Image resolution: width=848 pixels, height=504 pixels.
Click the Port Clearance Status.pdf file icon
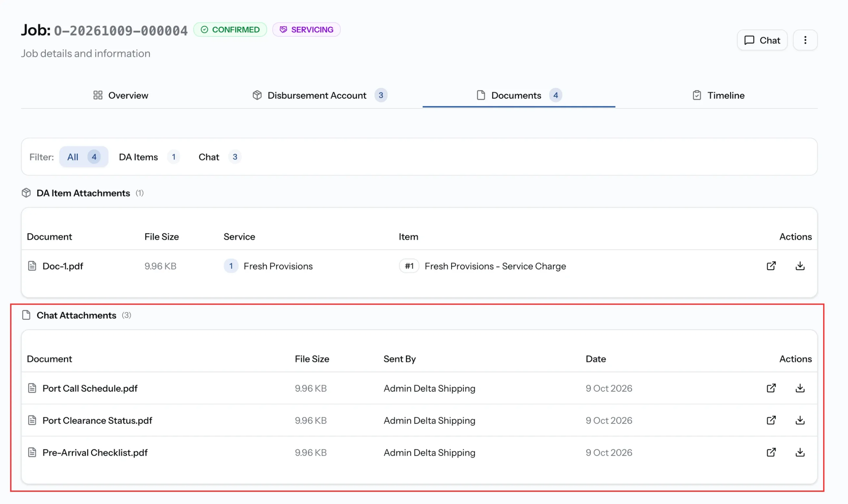click(32, 420)
